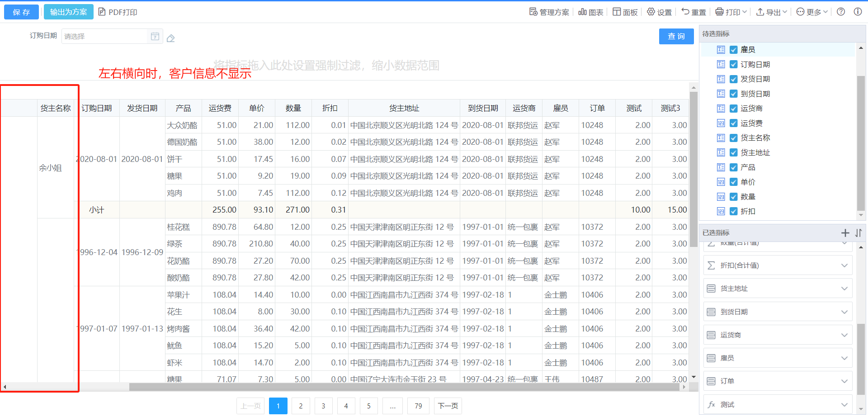Click the 输出为方案 button
Screen dimensions: 868x417
tap(69, 12)
